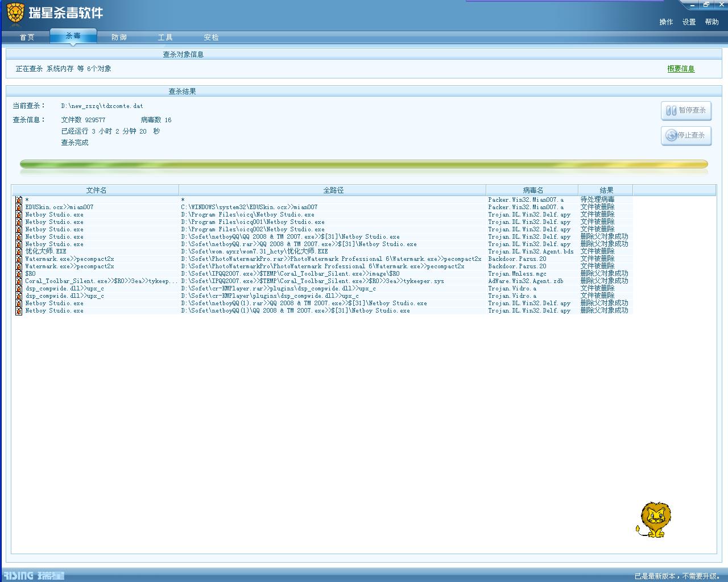This screenshot has height=582, width=728.
Task: Select the threat icon beside 优化大师.EXE
Action: point(19,252)
